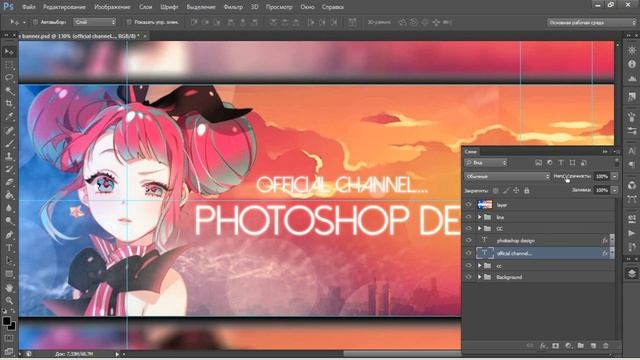Image resolution: width=640 pixels, height=360 pixels.
Task: Click the foreground color swatch
Action: [6, 321]
